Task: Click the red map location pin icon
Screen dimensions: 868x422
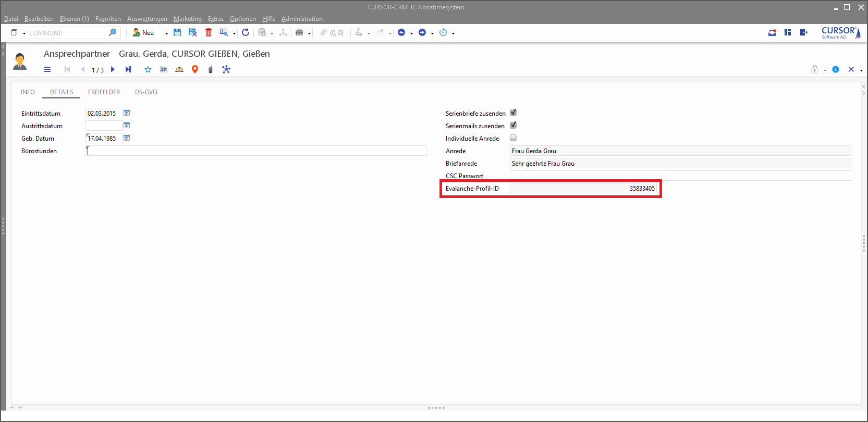Action: 195,69
